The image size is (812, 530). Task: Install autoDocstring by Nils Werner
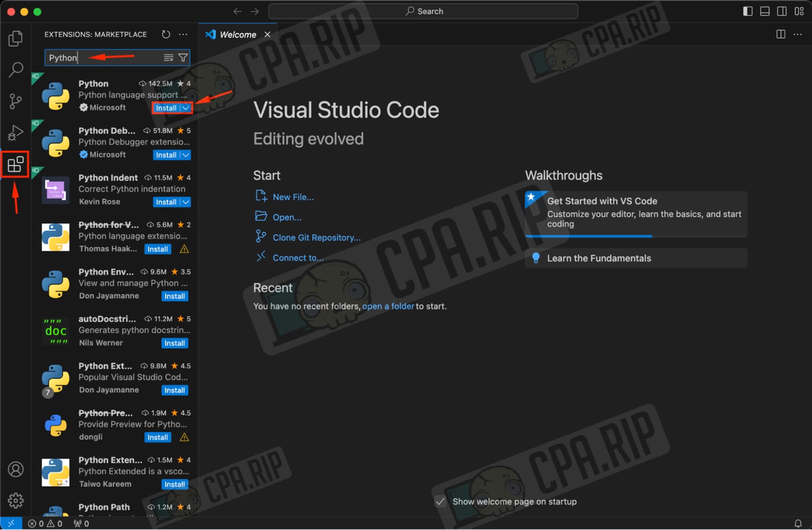pos(175,343)
